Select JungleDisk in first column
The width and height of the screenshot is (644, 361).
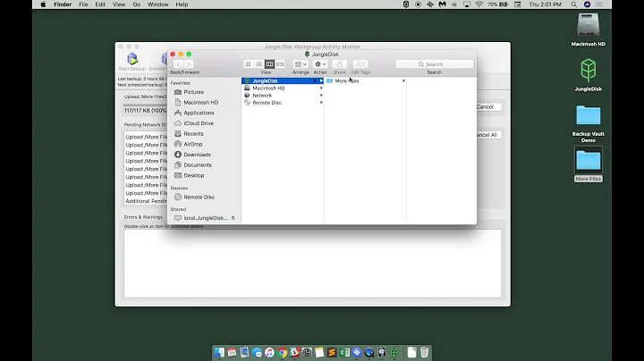point(283,80)
